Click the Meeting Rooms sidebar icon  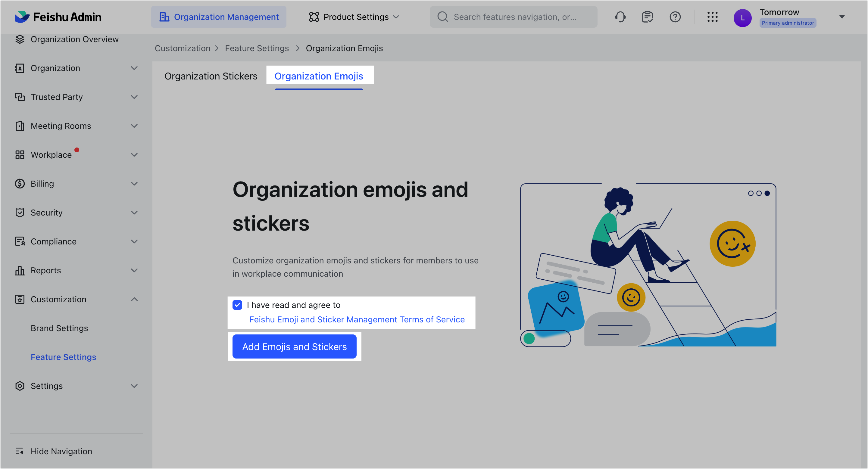coord(20,126)
